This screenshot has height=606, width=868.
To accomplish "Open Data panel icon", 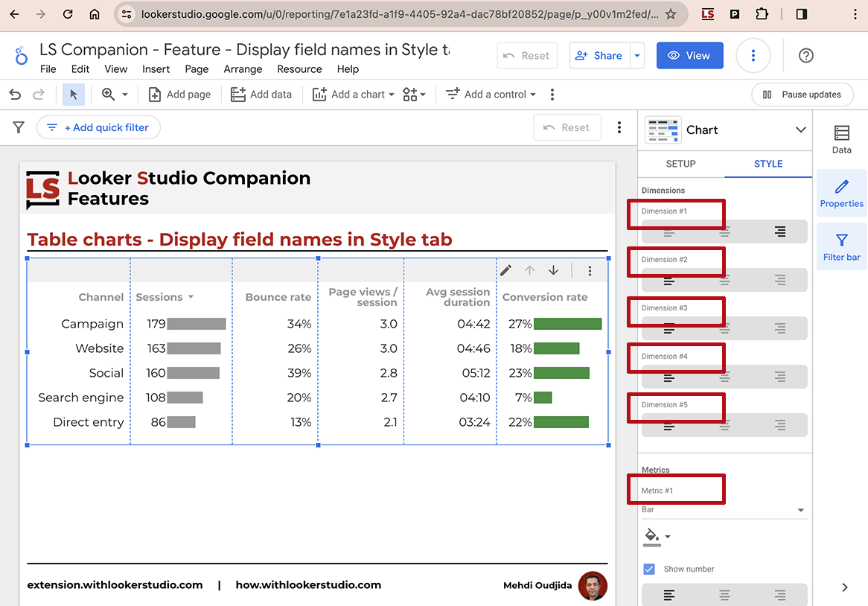I will [x=841, y=139].
